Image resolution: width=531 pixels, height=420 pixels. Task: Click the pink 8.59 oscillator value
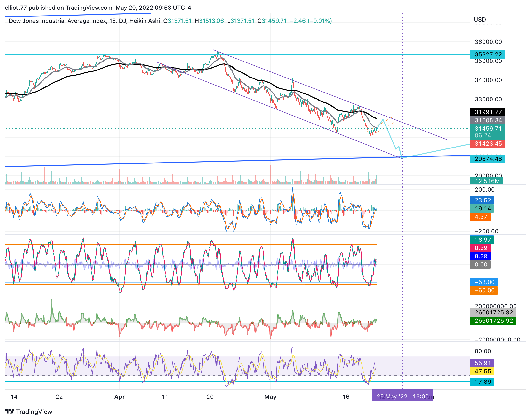pos(480,248)
